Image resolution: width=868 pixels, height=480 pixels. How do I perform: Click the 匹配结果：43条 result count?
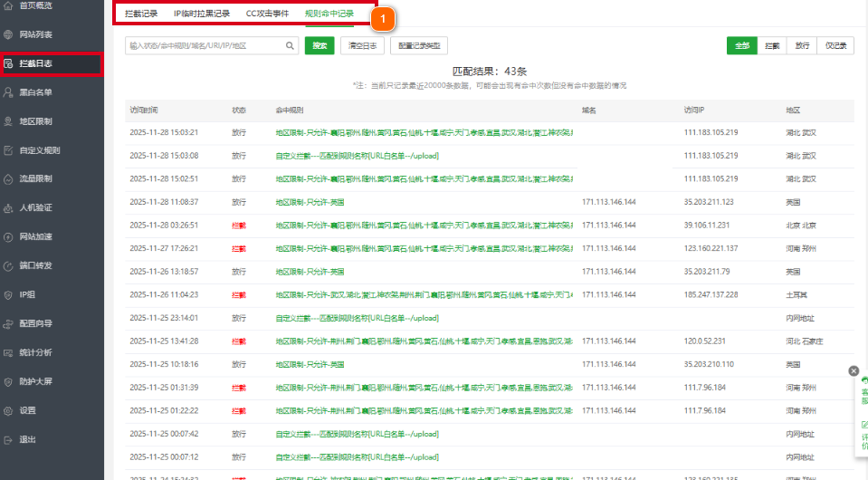point(490,72)
